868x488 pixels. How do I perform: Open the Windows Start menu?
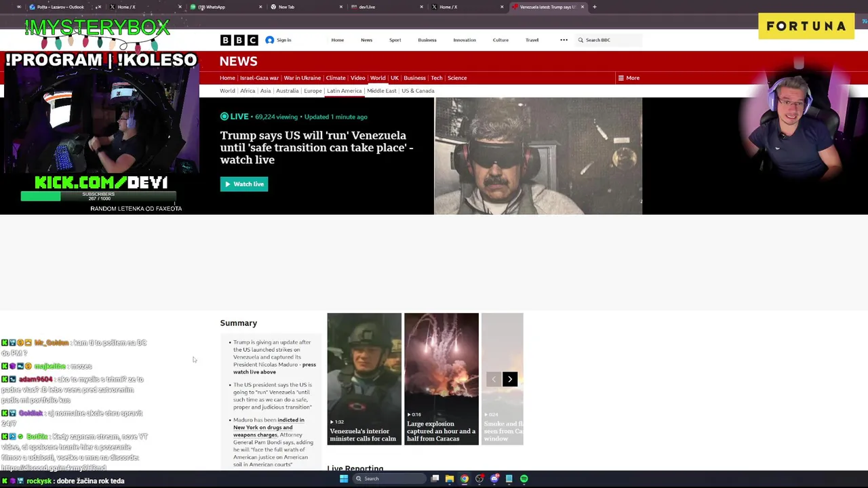coord(344,479)
